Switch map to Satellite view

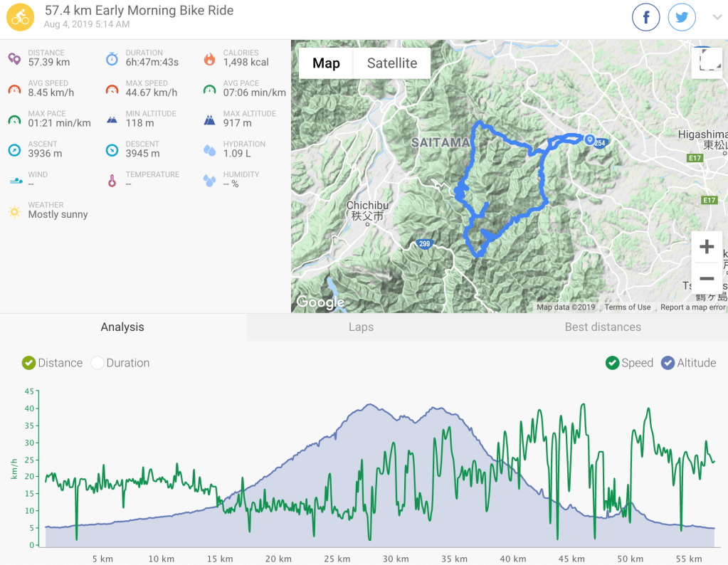coord(392,63)
